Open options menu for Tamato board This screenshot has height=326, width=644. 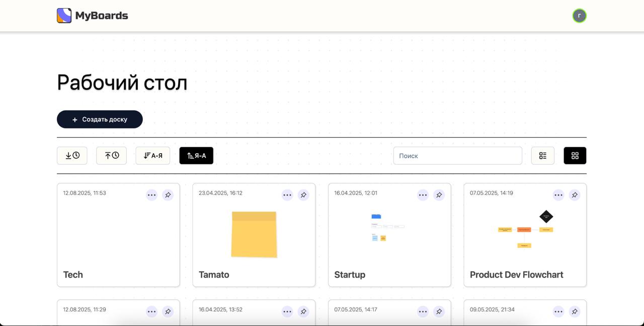pyautogui.click(x=287, y=195)
